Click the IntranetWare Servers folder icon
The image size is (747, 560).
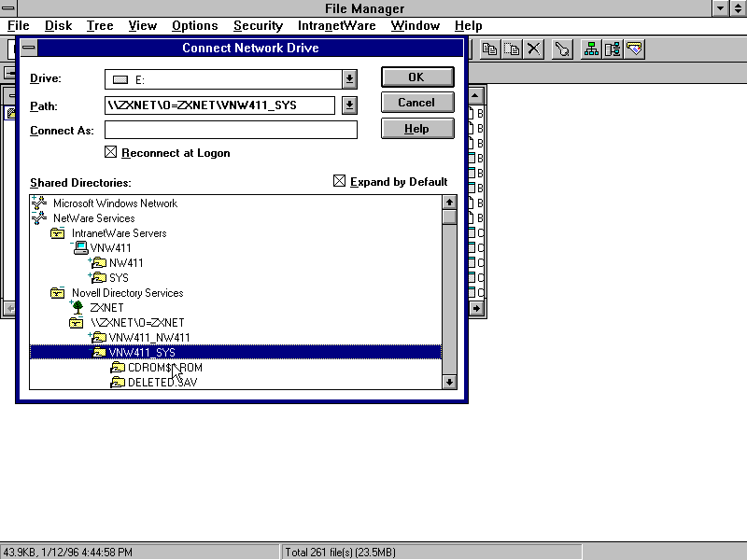[x=57, y=232]
